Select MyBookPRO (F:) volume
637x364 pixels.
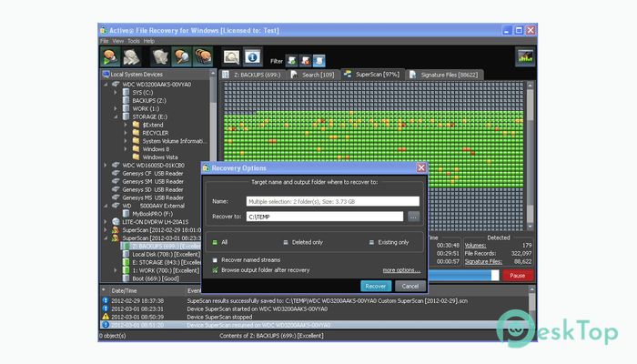pyautogui.click(x=152, y=214)
